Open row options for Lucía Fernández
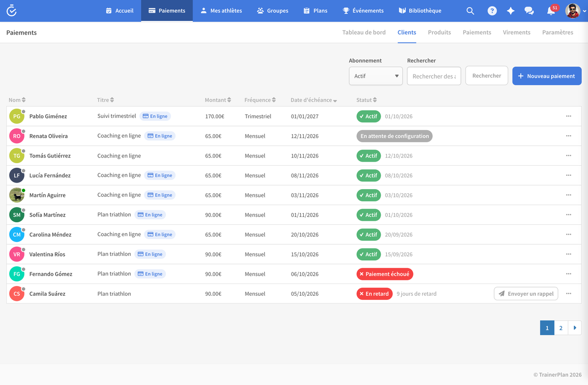Viewport: 588px width, 385px height. pos(569,175)
